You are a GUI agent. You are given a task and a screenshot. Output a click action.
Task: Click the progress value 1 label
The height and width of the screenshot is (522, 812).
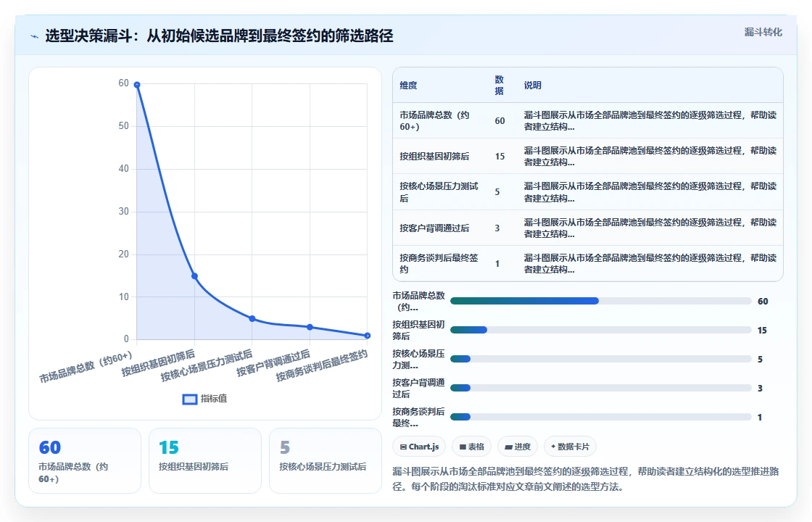tap(760, 418)
